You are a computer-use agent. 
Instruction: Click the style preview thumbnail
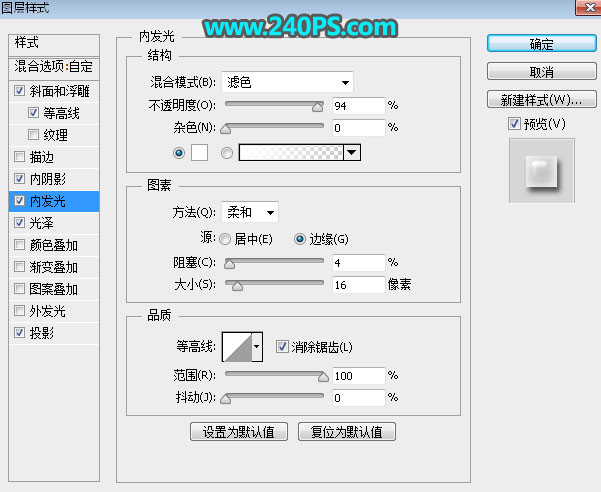point(542,171)
